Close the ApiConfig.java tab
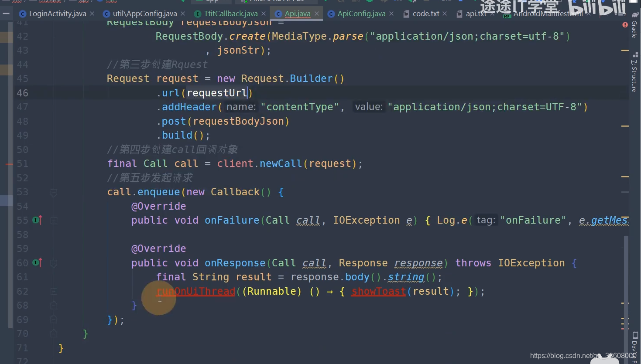641x364 pixels. click(391, 14)
